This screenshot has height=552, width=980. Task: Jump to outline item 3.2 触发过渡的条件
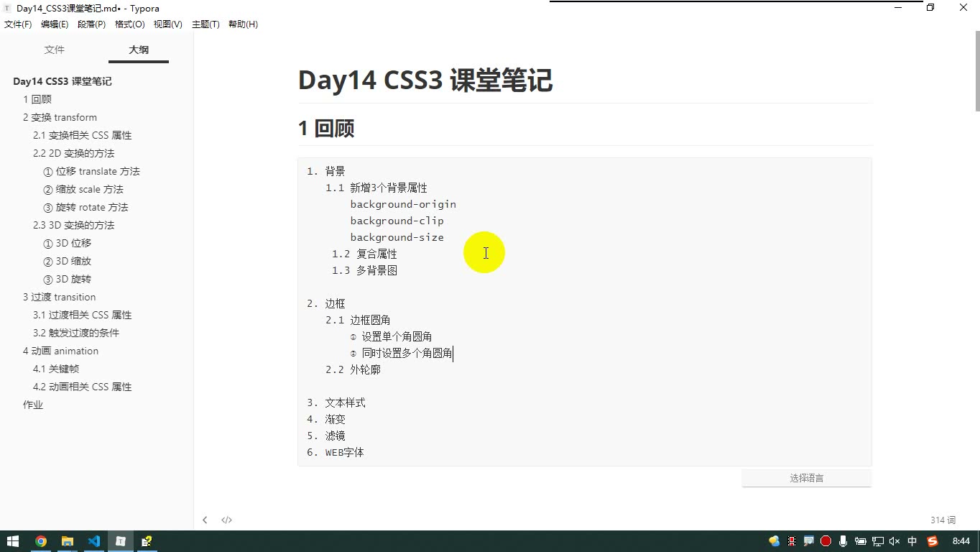76,333
